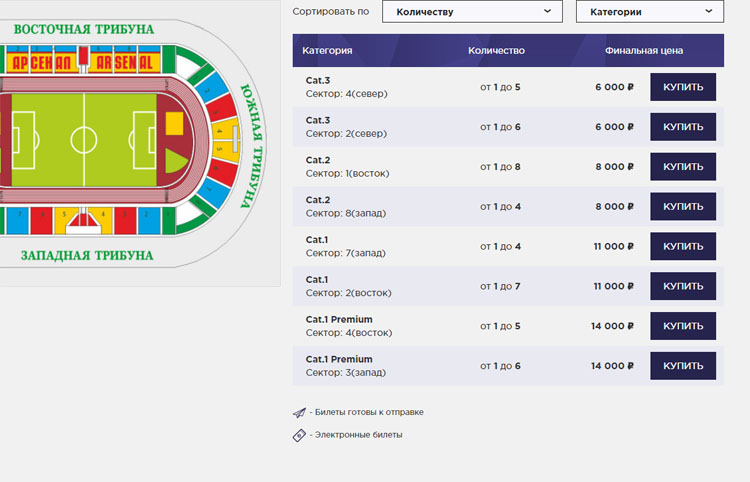Buy Cat.1 ticket in Sector 7(запад)

coord(683,246)
